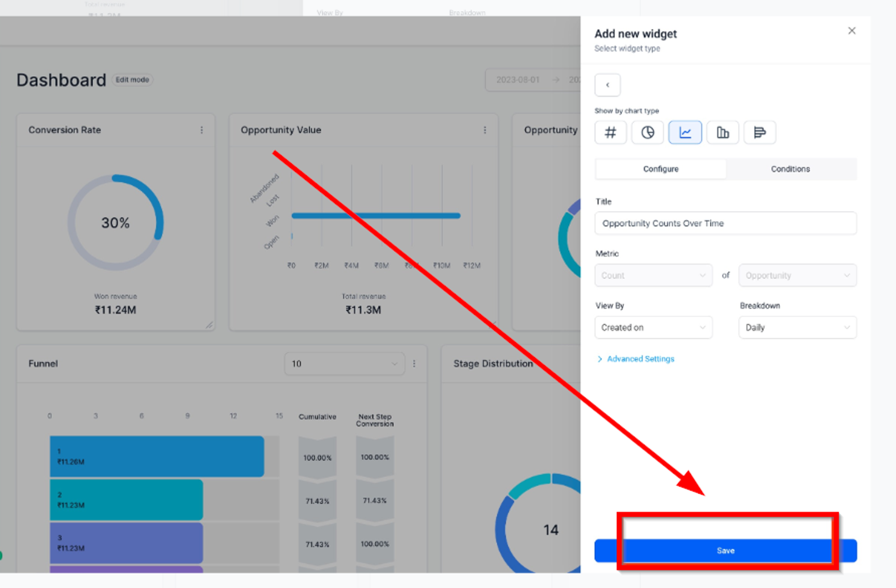This screenshot has height=588, width=896.
Task: Switch to the Conditions tab
Action: pos(790,169)
